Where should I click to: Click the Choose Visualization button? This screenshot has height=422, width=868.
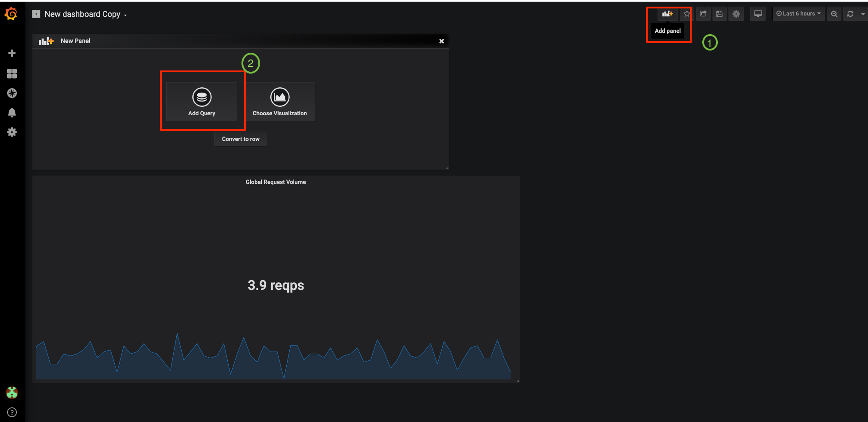point(280,102)
